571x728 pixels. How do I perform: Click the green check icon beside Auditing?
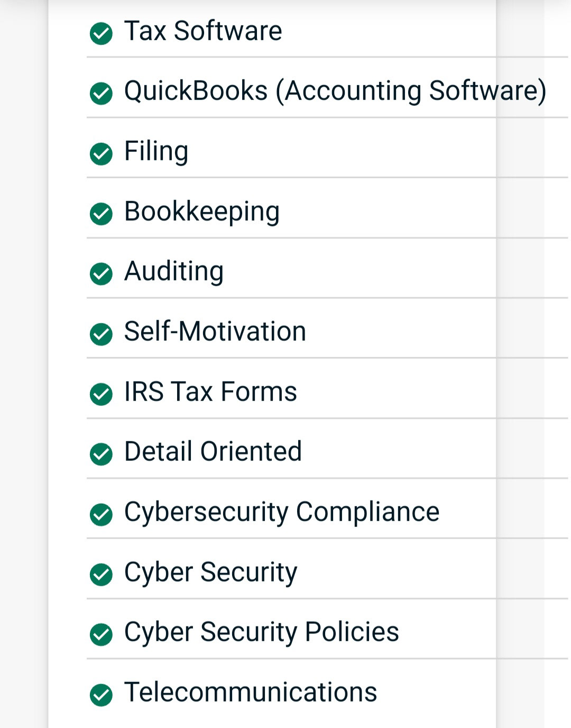point(101,274)
